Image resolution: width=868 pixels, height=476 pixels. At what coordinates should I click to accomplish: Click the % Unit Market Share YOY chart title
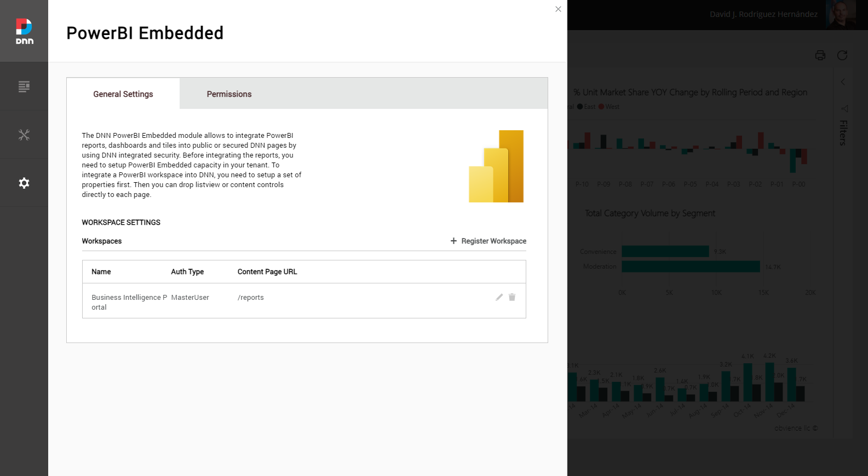coord(690,92)
